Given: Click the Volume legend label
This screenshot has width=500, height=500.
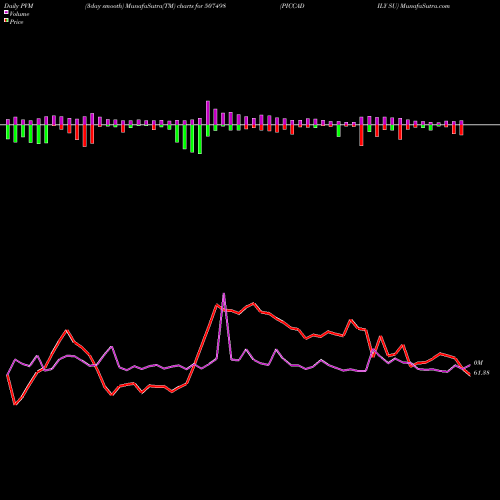Looking at the screenshot, I should tap(19, 14).
